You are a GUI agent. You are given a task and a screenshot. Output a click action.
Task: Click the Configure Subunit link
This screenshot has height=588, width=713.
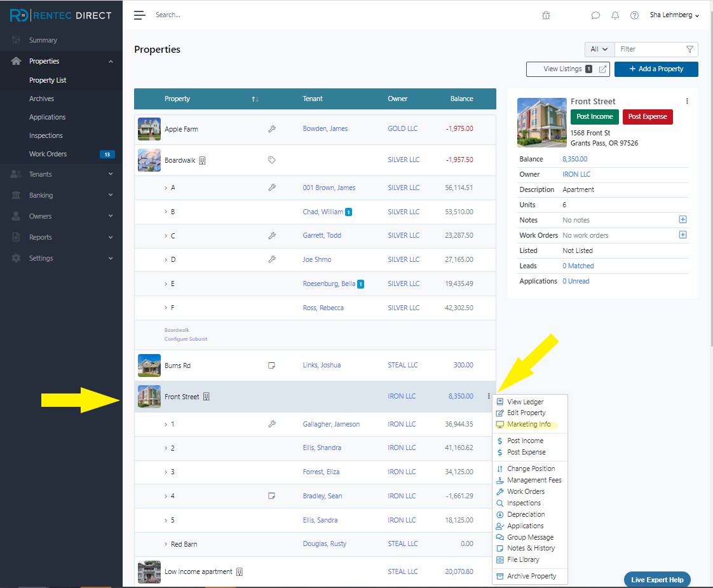[x=186, y=339]
